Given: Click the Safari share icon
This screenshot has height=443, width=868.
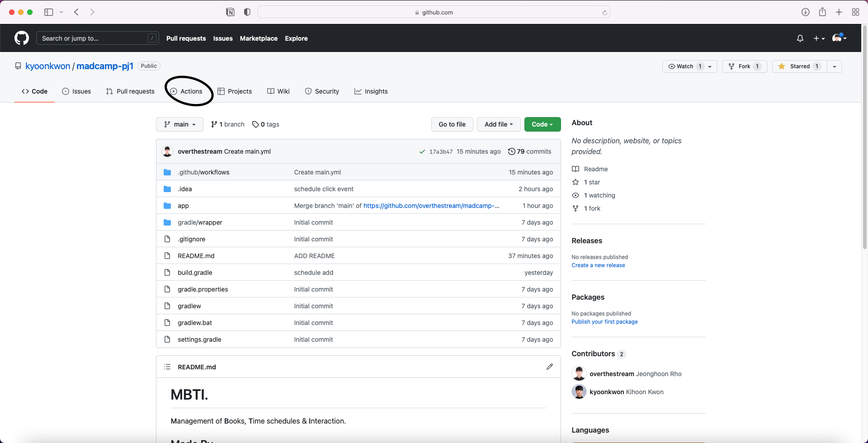Looking at the screenshot, I should tap(822, 12).
